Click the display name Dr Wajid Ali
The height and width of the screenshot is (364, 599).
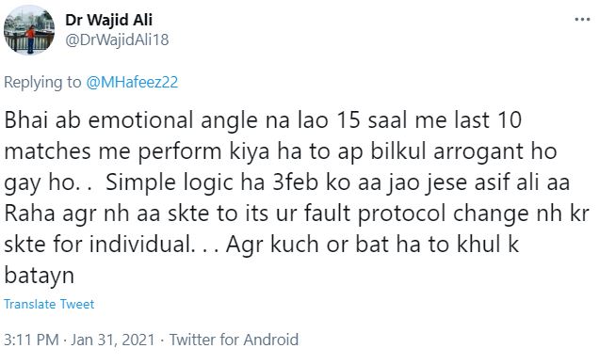pos(109,21)
